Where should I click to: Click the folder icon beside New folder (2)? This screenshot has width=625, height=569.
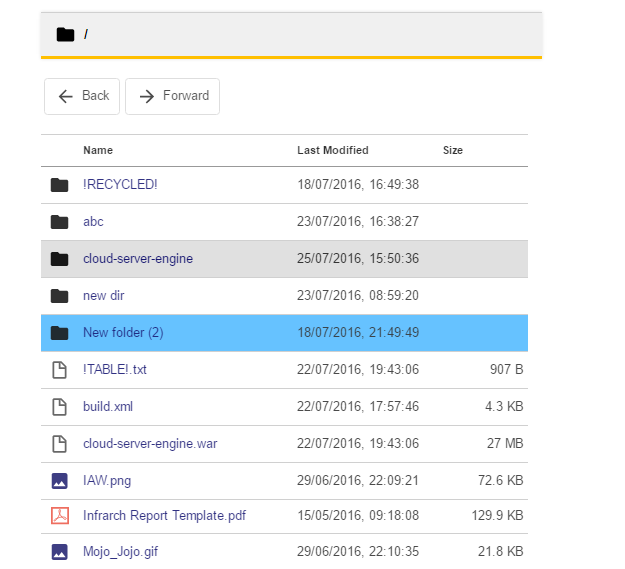(59, 333)
